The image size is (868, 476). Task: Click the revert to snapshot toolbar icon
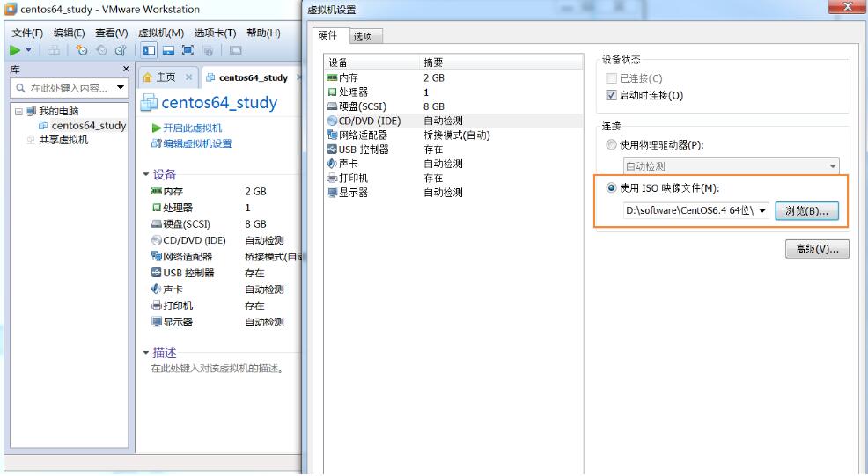pyautogui.click(x=101, y=50)
